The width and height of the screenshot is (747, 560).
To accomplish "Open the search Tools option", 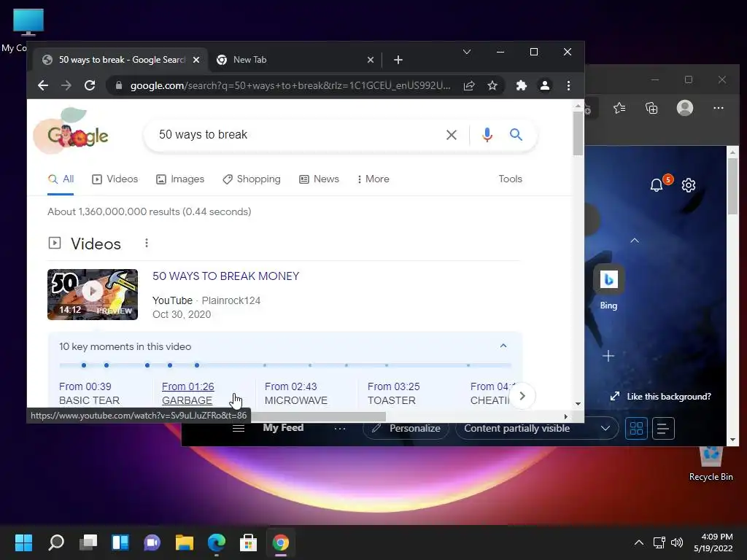I will click(510, 179).
